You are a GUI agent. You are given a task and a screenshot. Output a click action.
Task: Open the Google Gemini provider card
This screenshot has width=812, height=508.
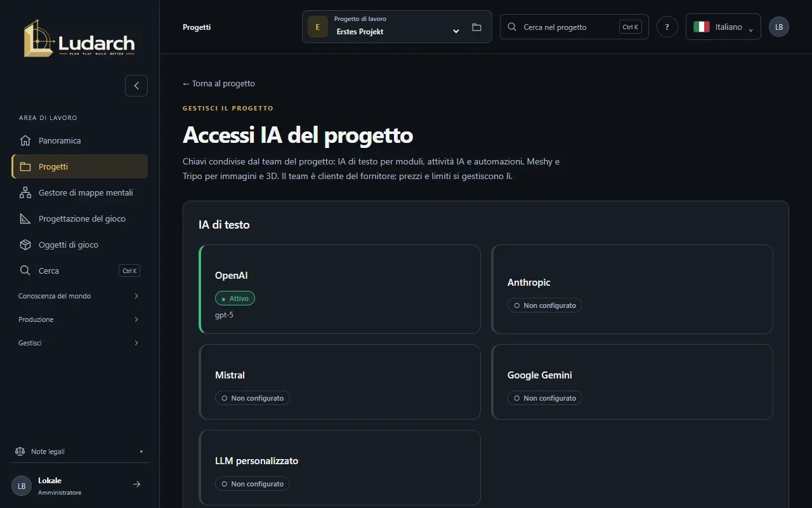click(x=632, y=382)
